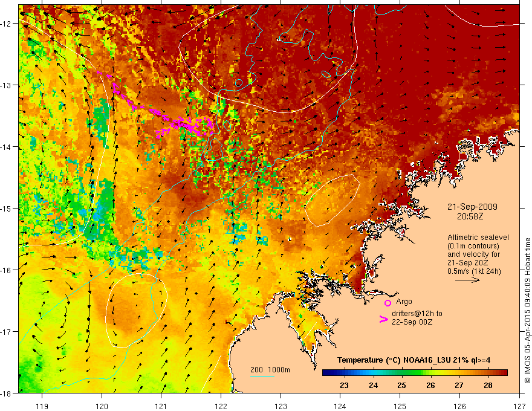
Task: Click the 119 longitude axis label
Action: point(42,407)
